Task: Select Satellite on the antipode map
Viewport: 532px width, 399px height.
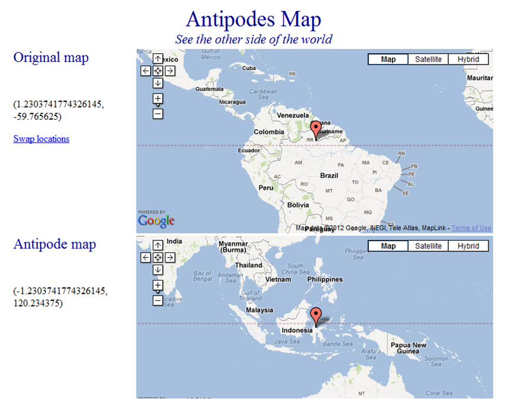Action: click(428, 246)
